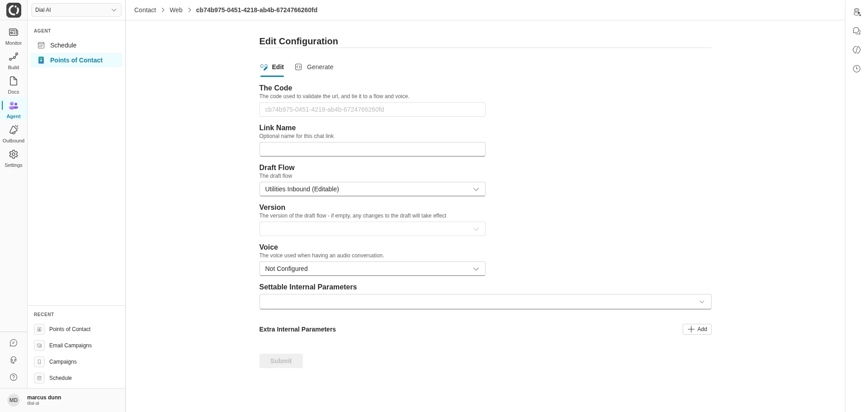
Task: Click the recent Campaigns icon
Action: [39, 362]
